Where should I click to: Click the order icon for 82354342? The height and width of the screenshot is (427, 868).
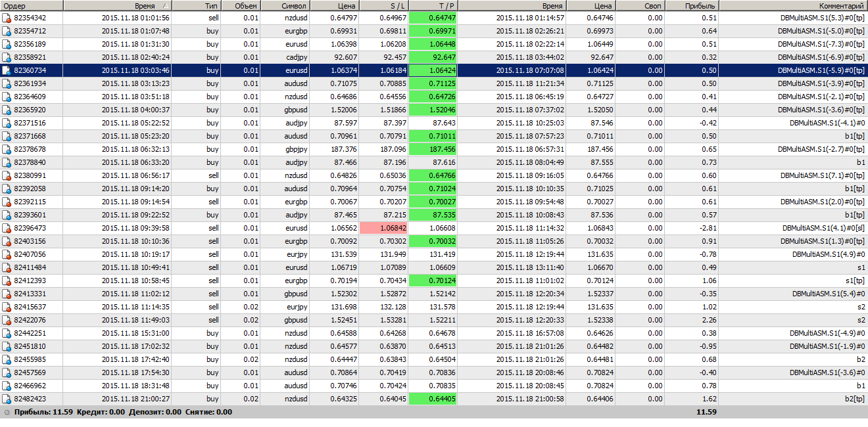(x=7, y=18)
